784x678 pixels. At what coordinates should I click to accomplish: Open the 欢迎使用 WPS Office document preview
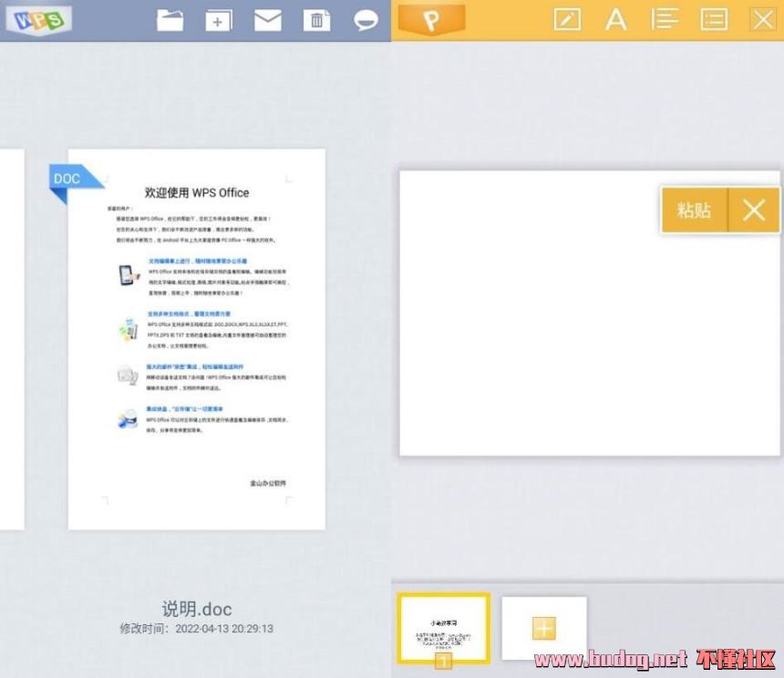[x=196, y=339]
